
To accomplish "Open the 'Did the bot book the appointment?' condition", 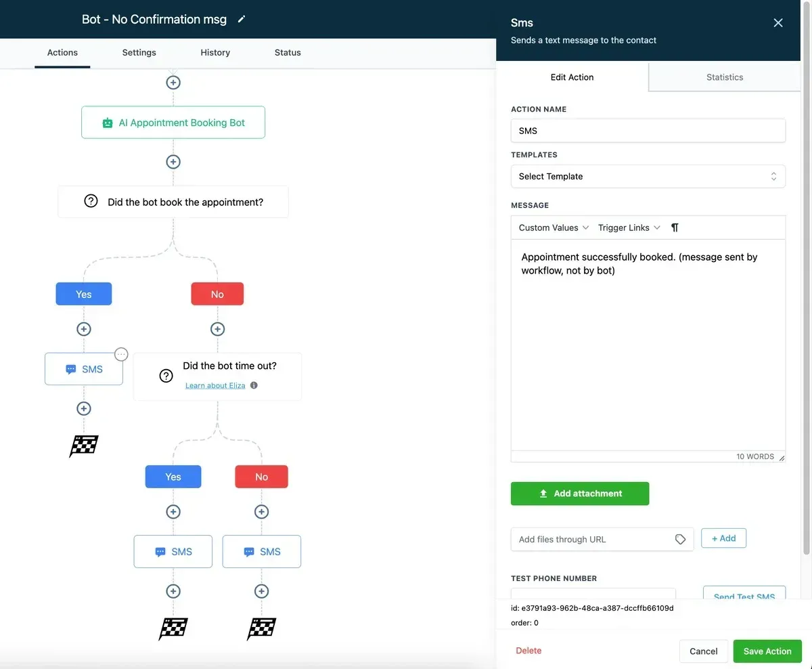I will pyautogui.click(x=173, y=202).
